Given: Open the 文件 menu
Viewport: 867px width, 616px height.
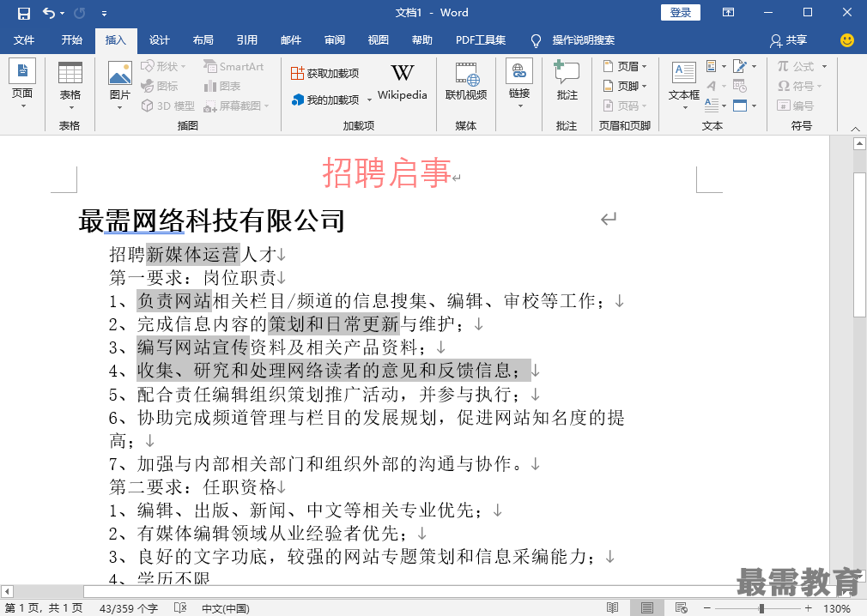Looking at the screenshot, I should coord(24,39).
